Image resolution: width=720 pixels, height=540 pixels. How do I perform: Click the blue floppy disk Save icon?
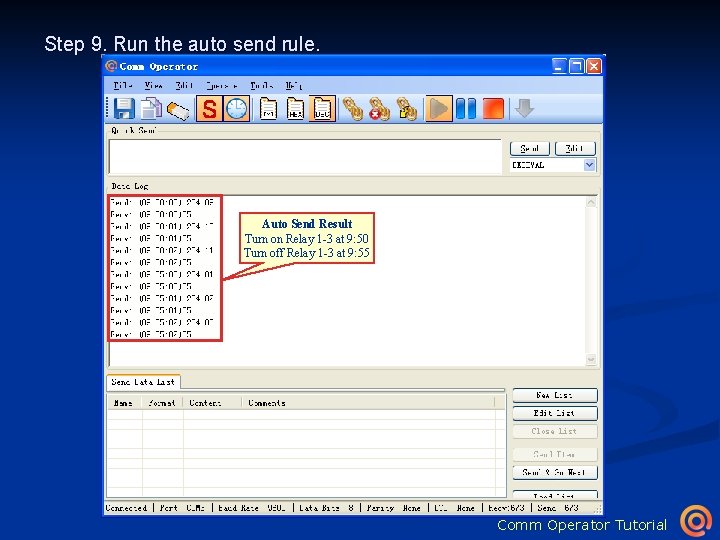[124, 109]
